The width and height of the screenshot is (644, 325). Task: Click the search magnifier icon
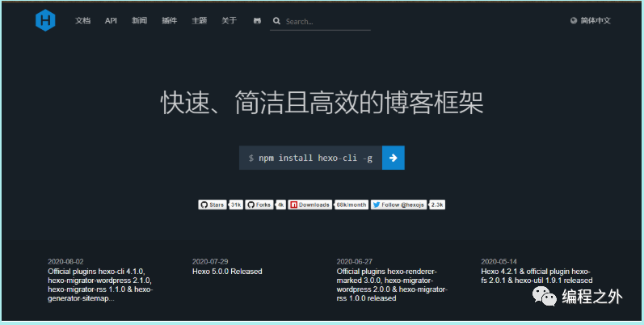point(277,21)
